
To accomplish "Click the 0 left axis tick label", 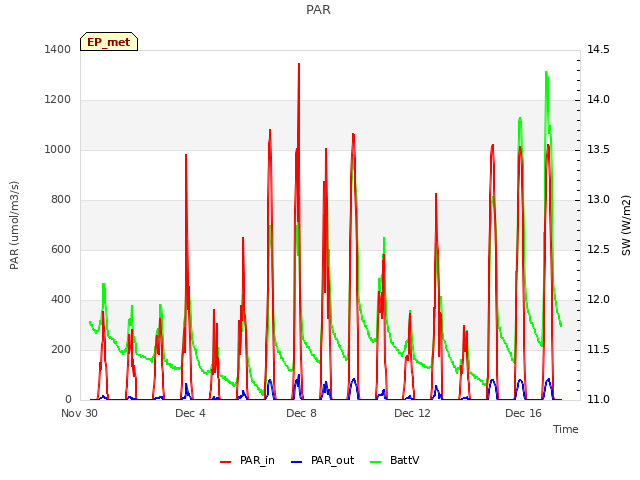I will pyautogui.click(x=68, y=400).
